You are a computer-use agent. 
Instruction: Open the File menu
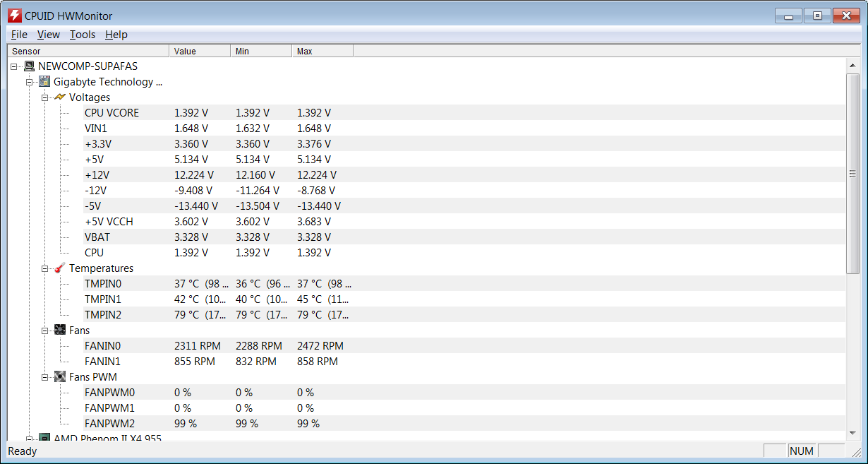pos(19,35)
